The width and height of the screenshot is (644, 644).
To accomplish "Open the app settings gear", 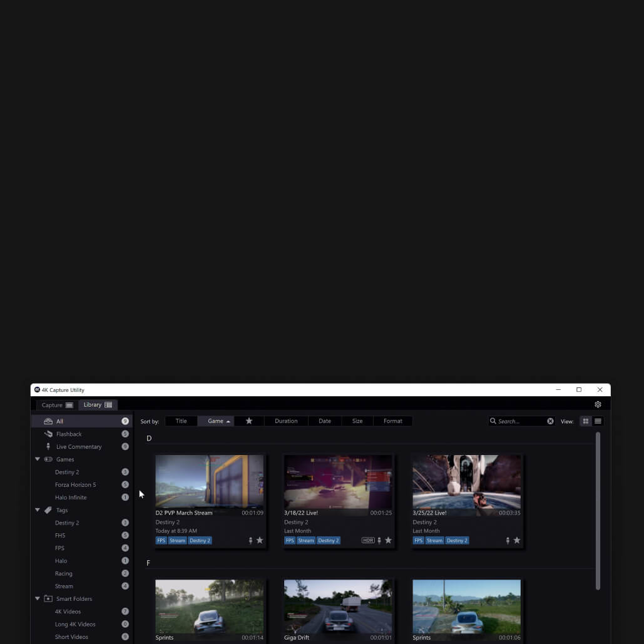I will 598,404.
